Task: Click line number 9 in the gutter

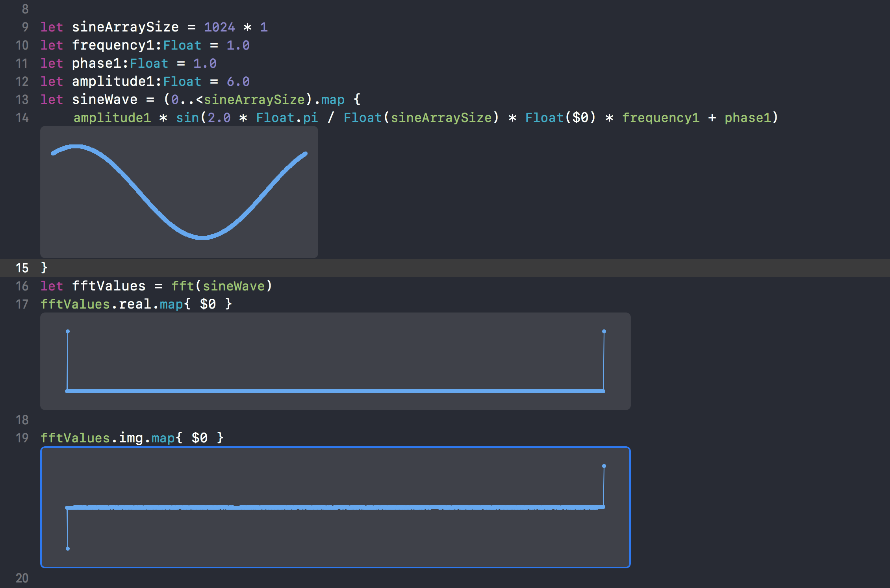Action: point(25,27)
